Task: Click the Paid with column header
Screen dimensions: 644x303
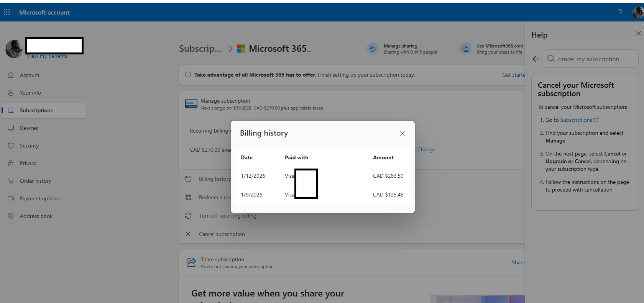Action: (x=296, y=157)
